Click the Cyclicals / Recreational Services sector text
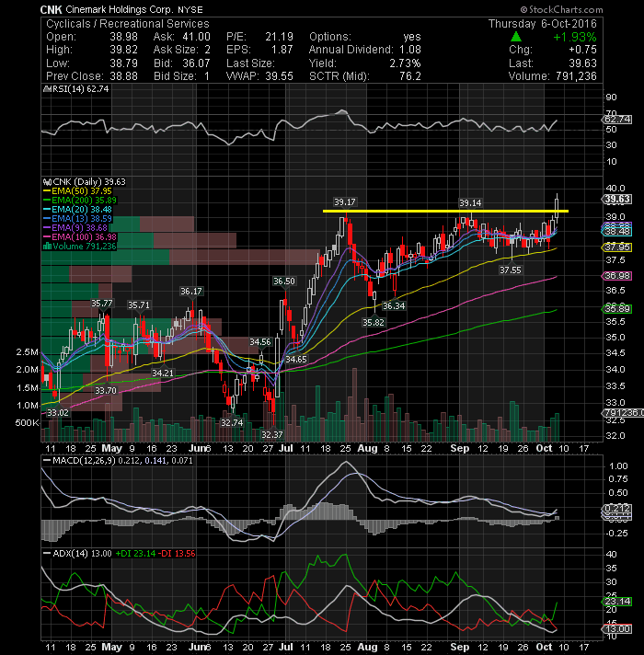This screenshot has width=644, height=655. pos(127,24)
